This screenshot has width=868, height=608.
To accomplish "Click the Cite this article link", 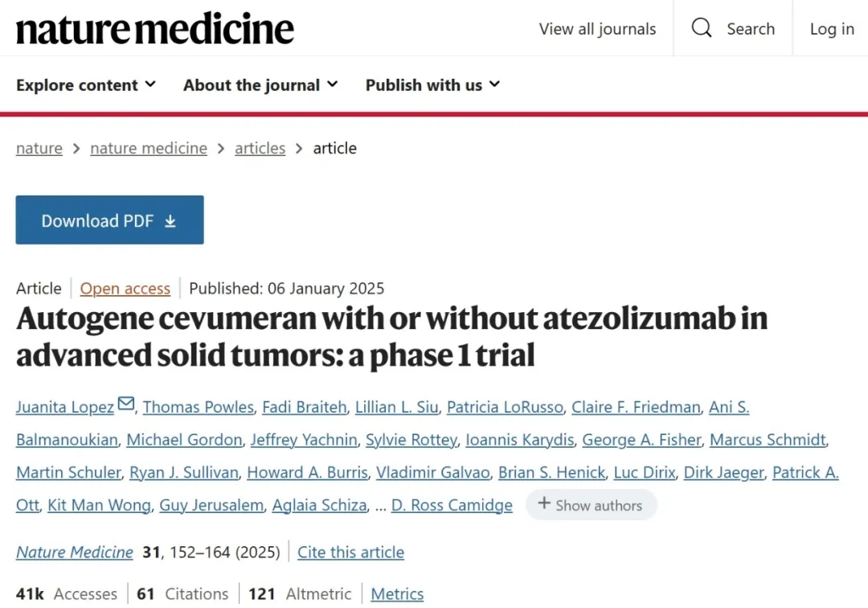I will (x=350, y=553).
